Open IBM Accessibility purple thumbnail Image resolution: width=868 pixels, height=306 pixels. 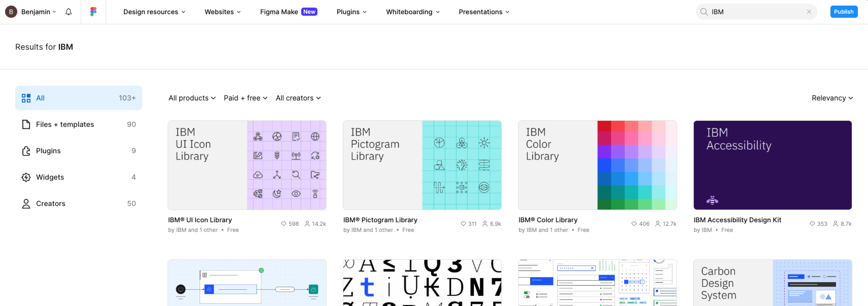coord(773,165)
